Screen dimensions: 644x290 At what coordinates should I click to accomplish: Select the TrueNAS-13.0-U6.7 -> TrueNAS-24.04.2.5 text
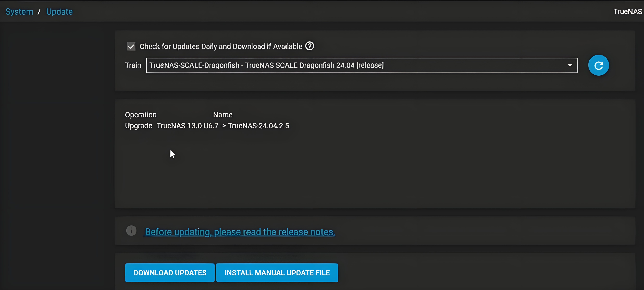[223, 126]
